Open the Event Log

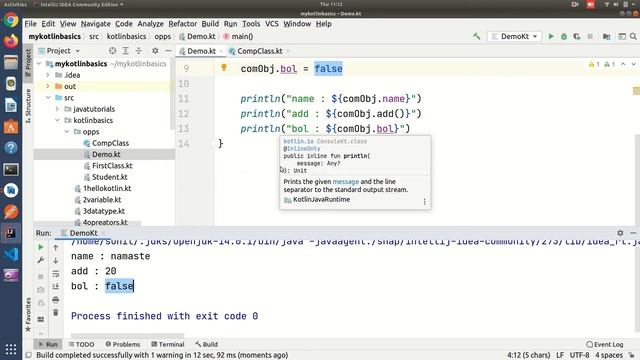(604, 344)
